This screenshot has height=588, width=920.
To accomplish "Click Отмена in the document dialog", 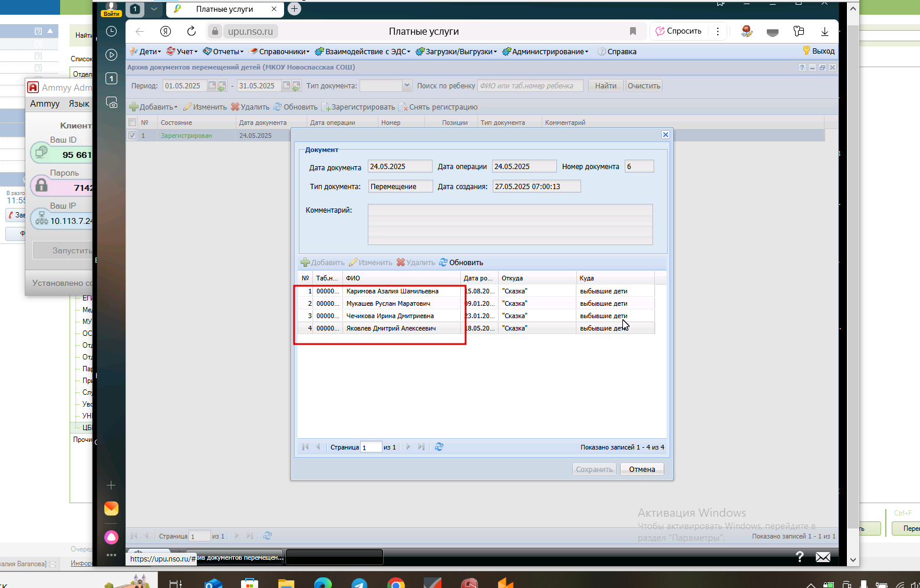I will click(642, 469).
